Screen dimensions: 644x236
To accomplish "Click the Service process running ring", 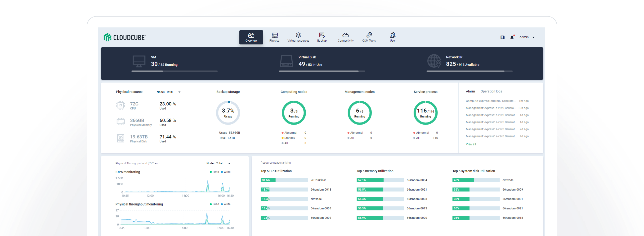I will coord(425,113).
